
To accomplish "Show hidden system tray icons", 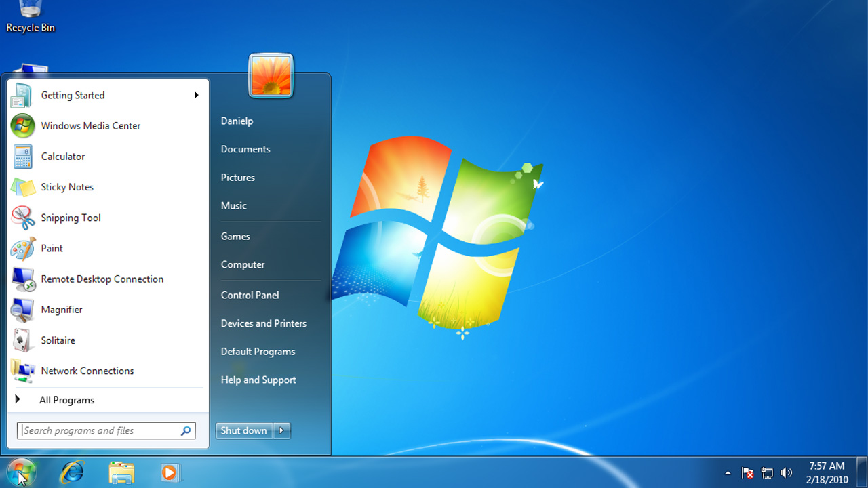I will 728,472.
